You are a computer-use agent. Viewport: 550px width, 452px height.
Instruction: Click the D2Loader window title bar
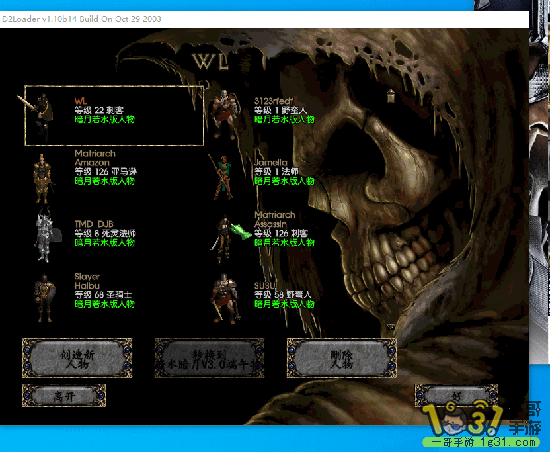pyautogui.click(x=264, y=19)
